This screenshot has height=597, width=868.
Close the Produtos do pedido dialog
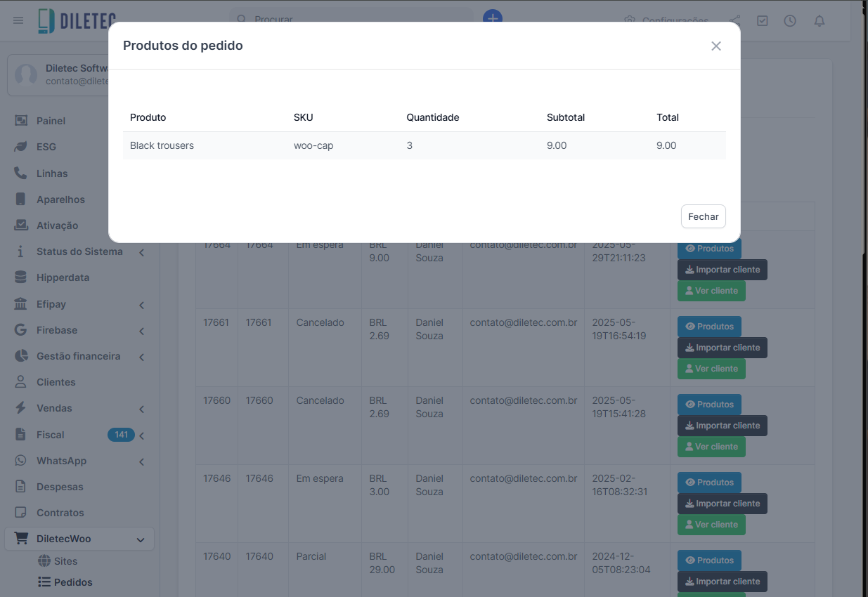tap(715, 46)
